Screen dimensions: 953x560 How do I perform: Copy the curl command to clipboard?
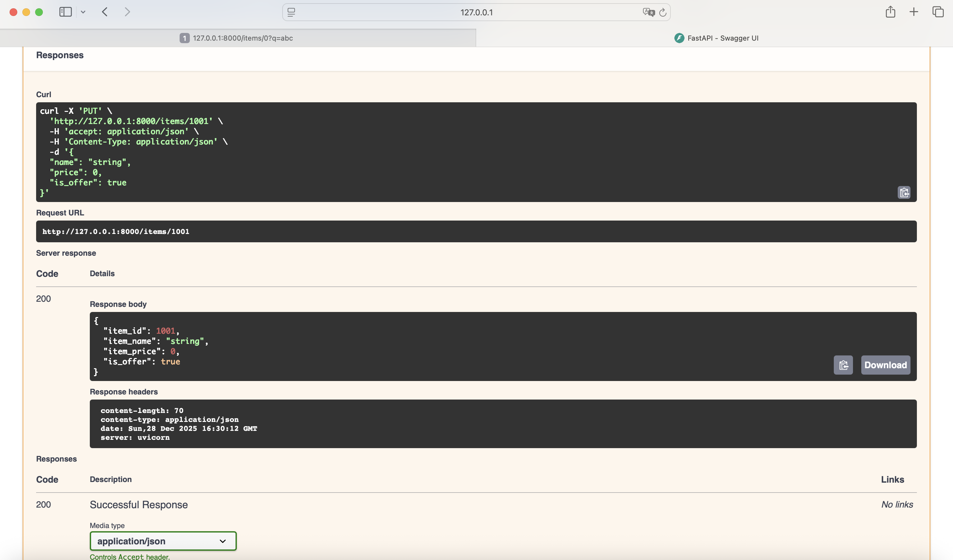pyautogui.click(x=904, y=193)
